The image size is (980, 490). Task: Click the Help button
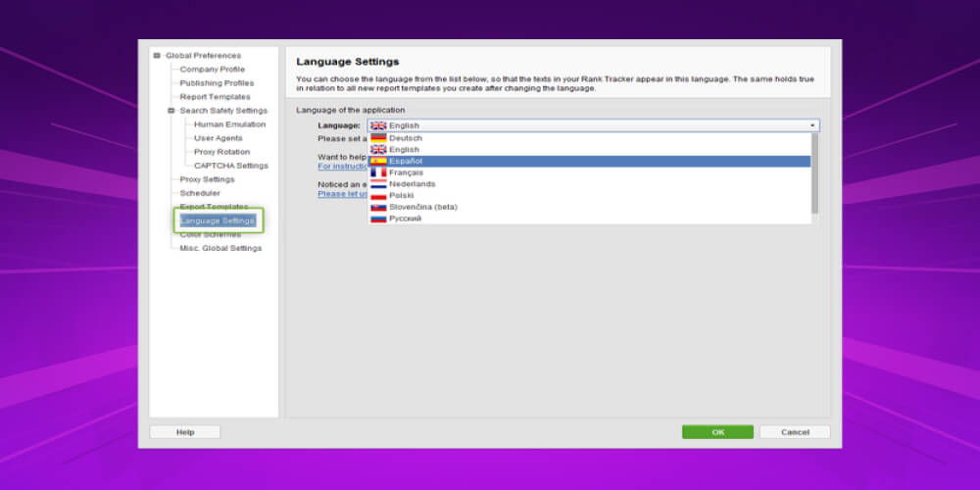(x=185, y=432)
